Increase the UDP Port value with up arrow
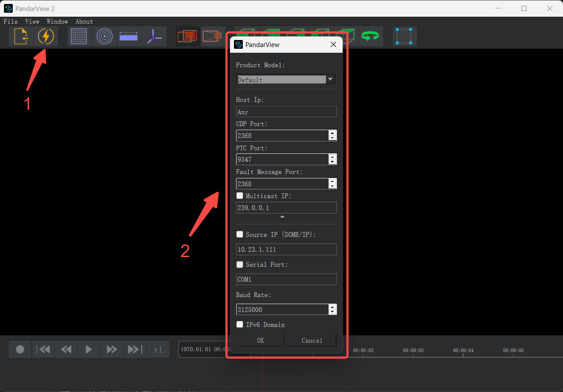 pyautogui.click(x=333, y=133)
